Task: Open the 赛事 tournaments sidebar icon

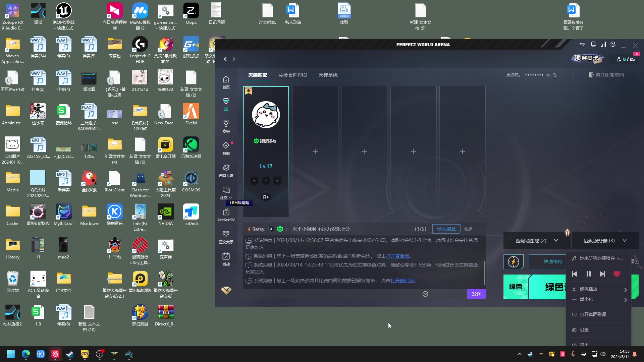Action: click(226, 126)
